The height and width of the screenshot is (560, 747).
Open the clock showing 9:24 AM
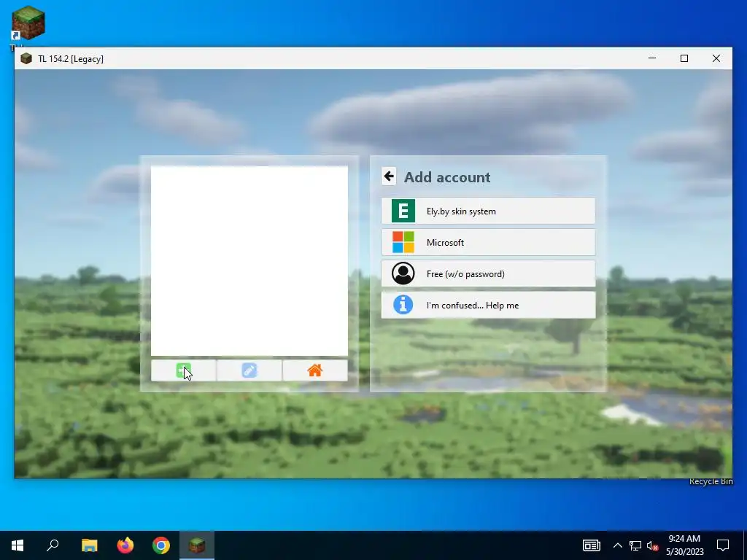pyautogui.click(x=684, y=545)
